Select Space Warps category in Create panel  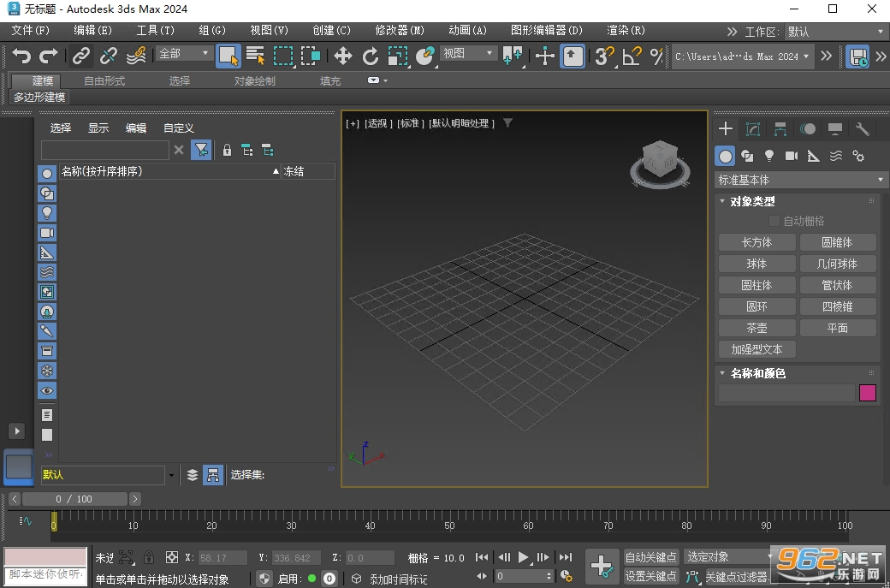pyautogui.click(x=835, y=156)
